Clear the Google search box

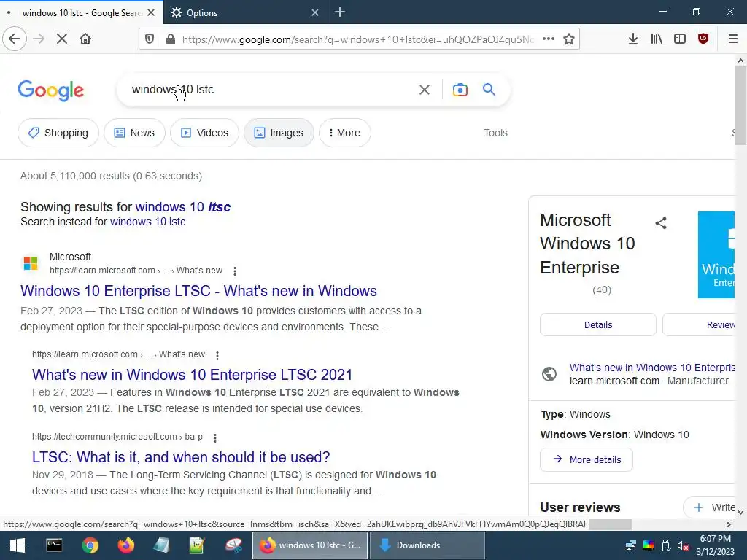(x=425, y=90)
